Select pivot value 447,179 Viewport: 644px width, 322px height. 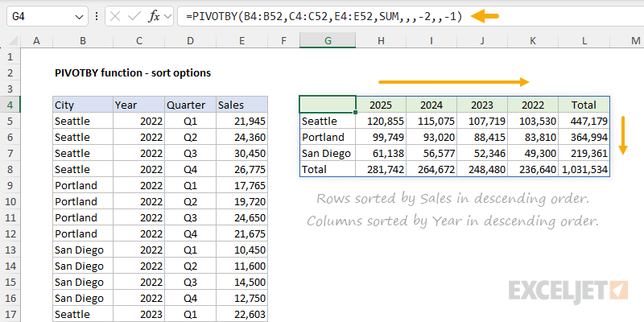coord(584,121)
